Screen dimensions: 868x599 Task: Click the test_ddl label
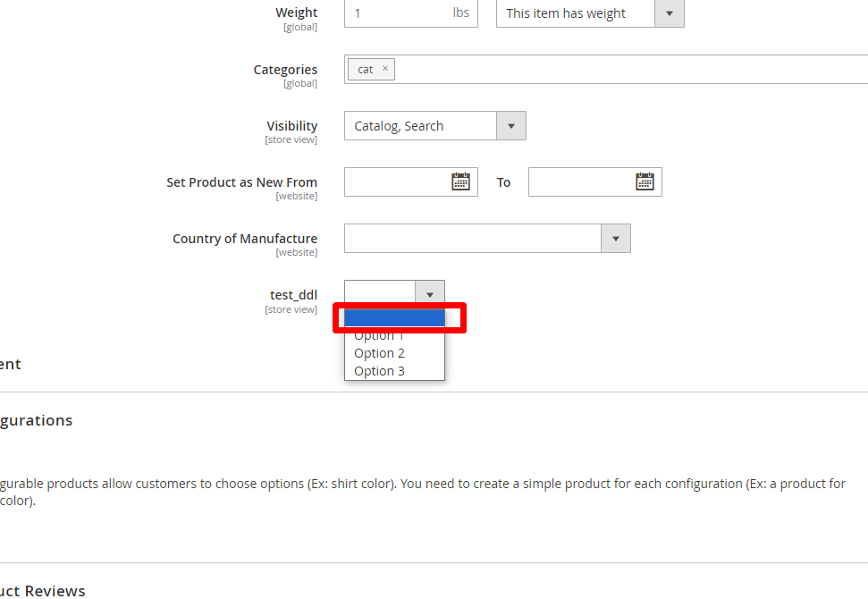[293, 295]
